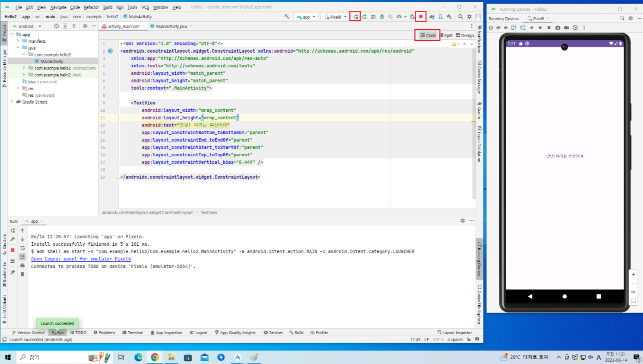
Task: Click the print icon in the Run panel
Action: coord(22,266)
